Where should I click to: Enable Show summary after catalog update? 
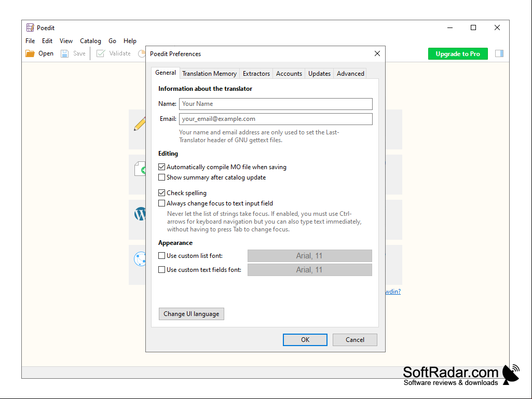click(x=162, y=177)
